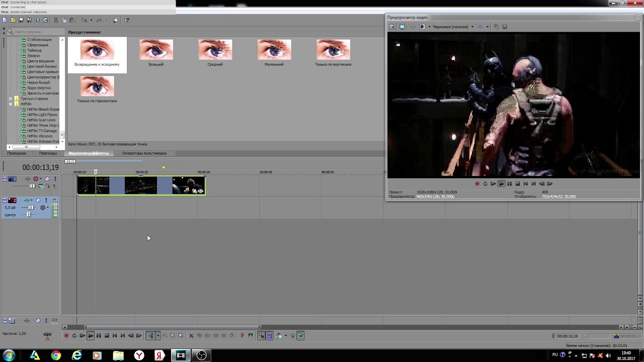Screen dimensions: 644x362
Task: Open the overlays grid dropdown in the preview window
Action: click(487, 27)
